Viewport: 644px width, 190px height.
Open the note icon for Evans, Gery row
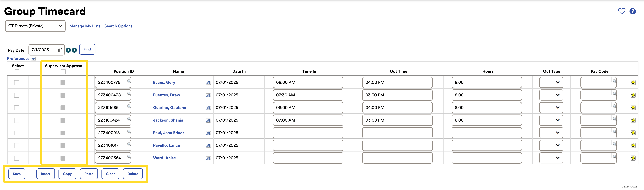coord(633,83)
